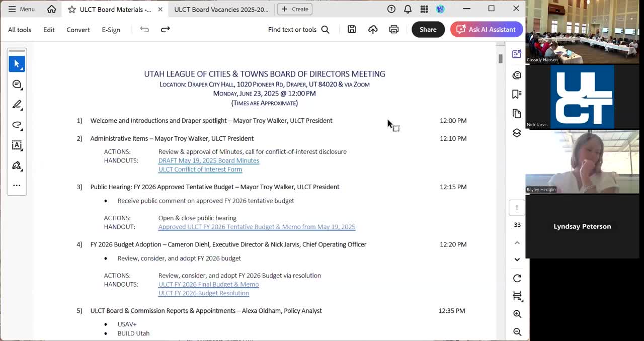
Task: Zoom out with the magnifier minus icon
Action: (517, 332)
